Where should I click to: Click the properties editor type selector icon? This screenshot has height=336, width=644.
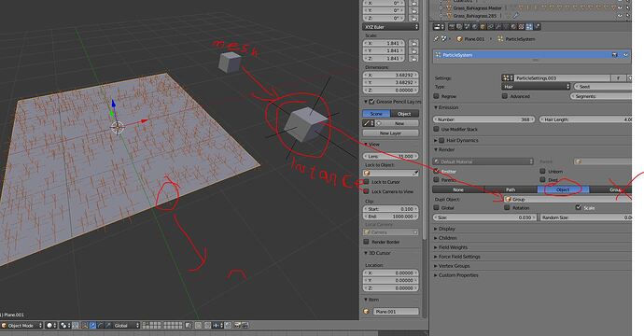[x=439, y=27]
